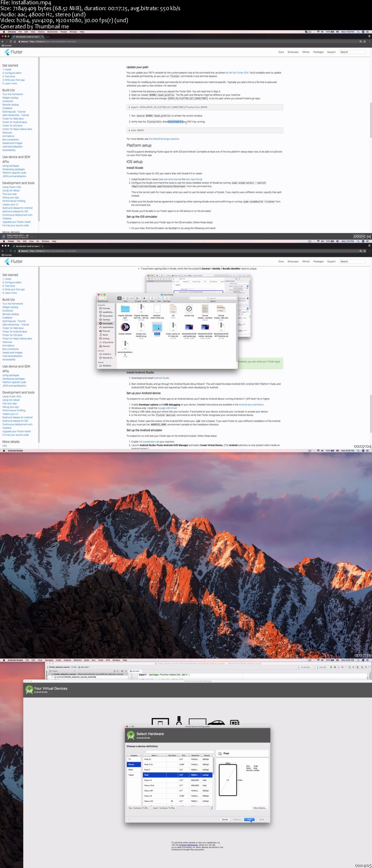372x868 pixels.
Task: Click Next in Select Hardware dialog
Action: pos(249,820)
